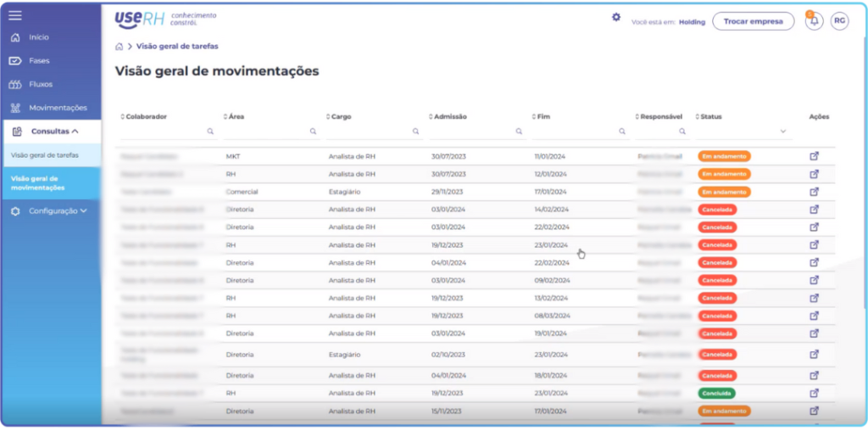This screenshot has height=431, width=868.
Task: Open the Comercial Estagiário row action icon
Action: click(x=814, y=192)
